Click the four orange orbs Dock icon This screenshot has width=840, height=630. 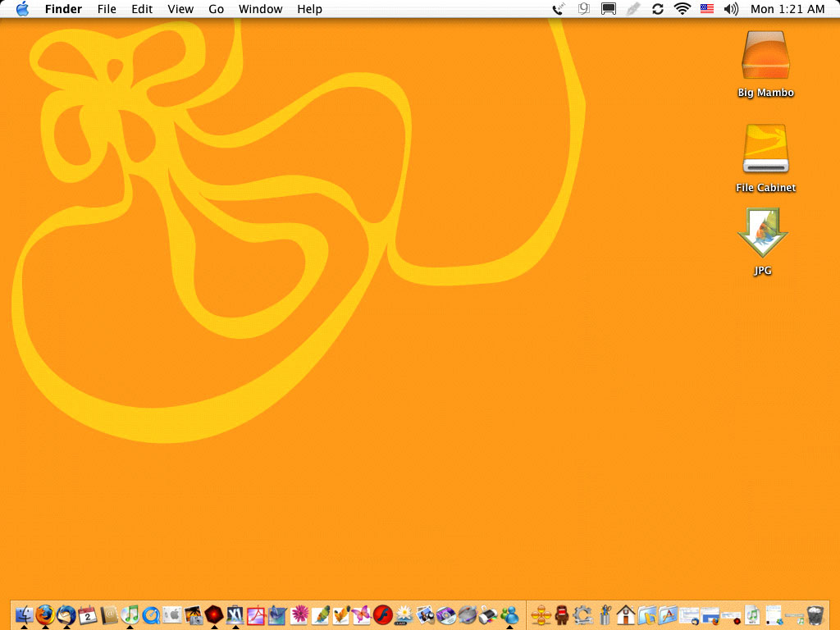pyautogui.click(x=541, y=615)
